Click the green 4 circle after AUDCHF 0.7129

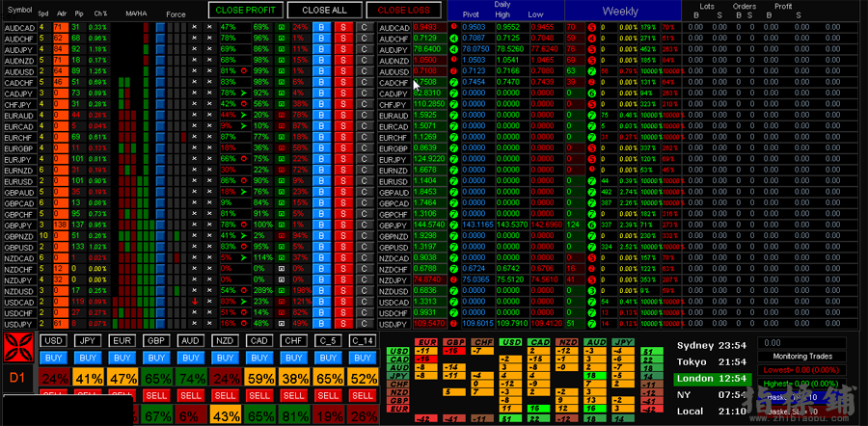tap(454, 39)
